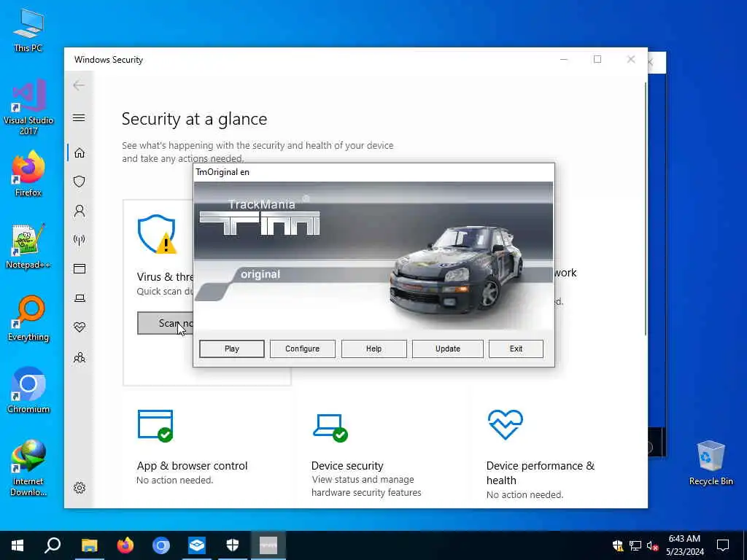Switch to Firefox on the taskbar
The width and height of the screenshot is (747, 560).
[x=125, y=545]
